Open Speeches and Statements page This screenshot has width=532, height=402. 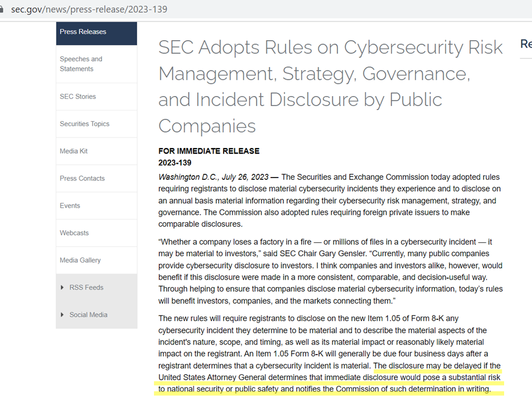click(81, 64)
